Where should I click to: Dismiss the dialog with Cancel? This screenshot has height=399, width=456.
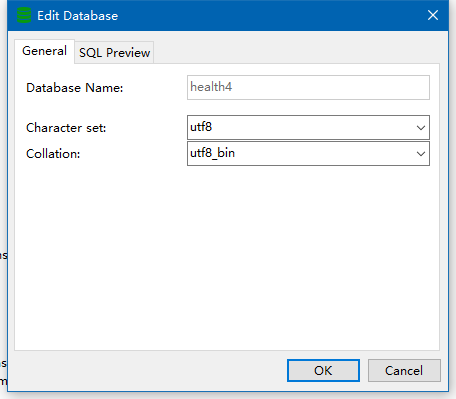404,370
